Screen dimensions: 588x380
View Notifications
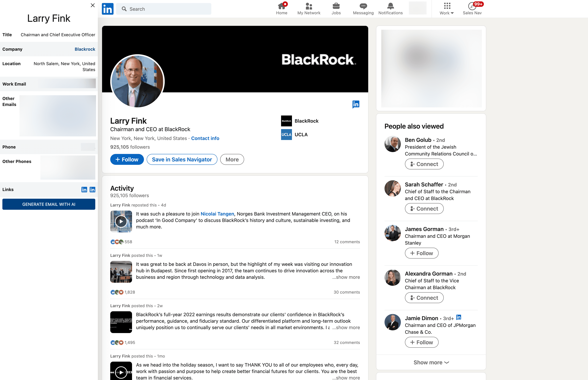(390, 9)
